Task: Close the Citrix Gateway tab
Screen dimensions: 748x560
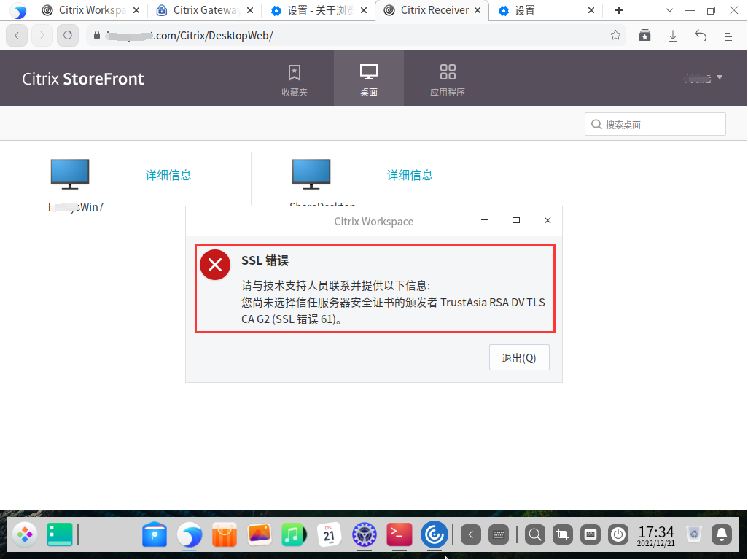Action: click(250, 10)
